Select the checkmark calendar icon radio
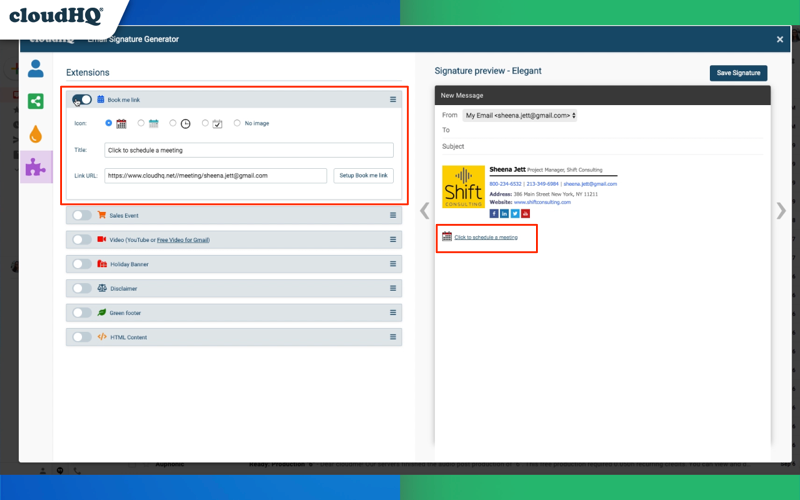800x500 pixels. click(x=205, y=123)
